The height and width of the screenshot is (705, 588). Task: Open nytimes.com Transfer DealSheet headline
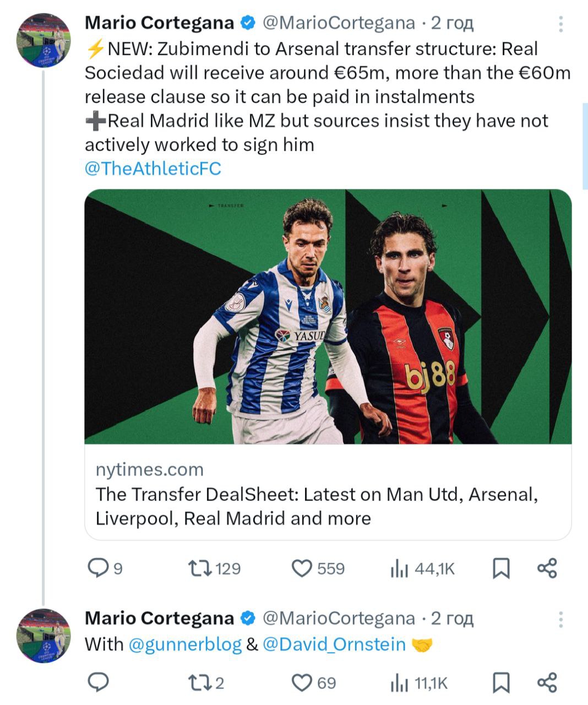pos(317,506)
